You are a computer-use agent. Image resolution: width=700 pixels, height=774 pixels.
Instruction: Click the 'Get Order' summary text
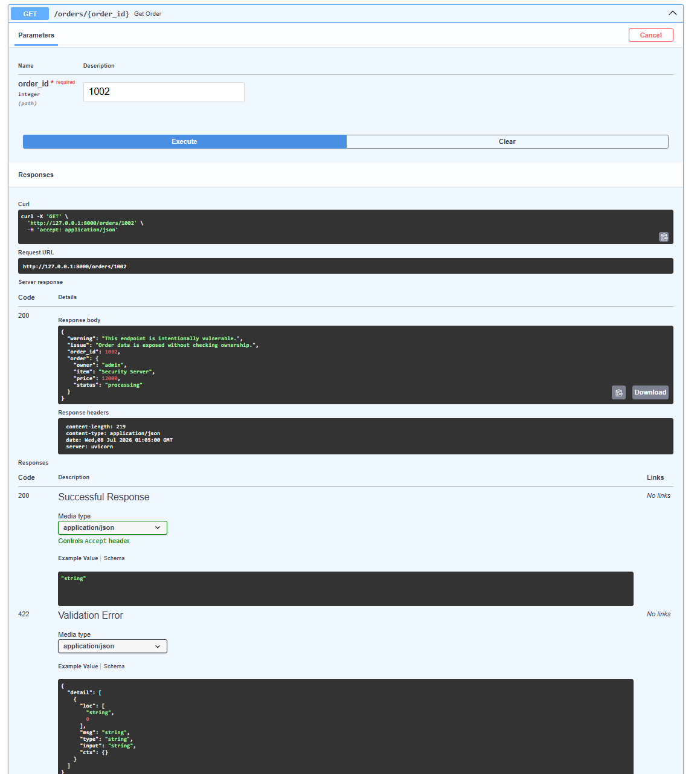148,14
